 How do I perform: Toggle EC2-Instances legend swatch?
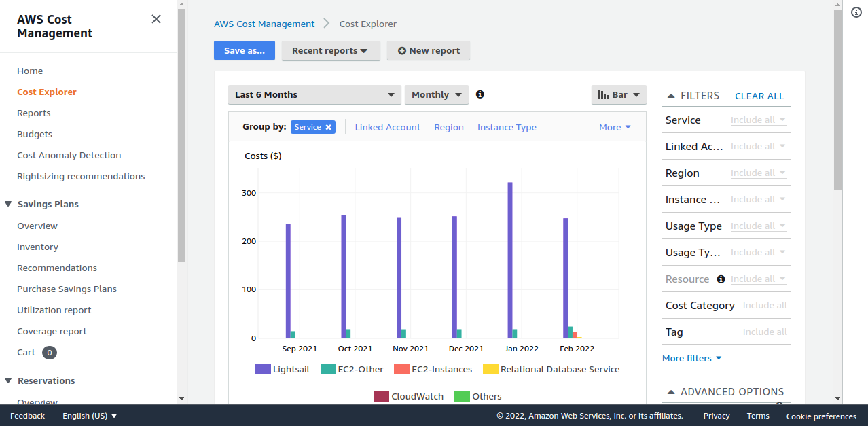(x=401, y=370)
